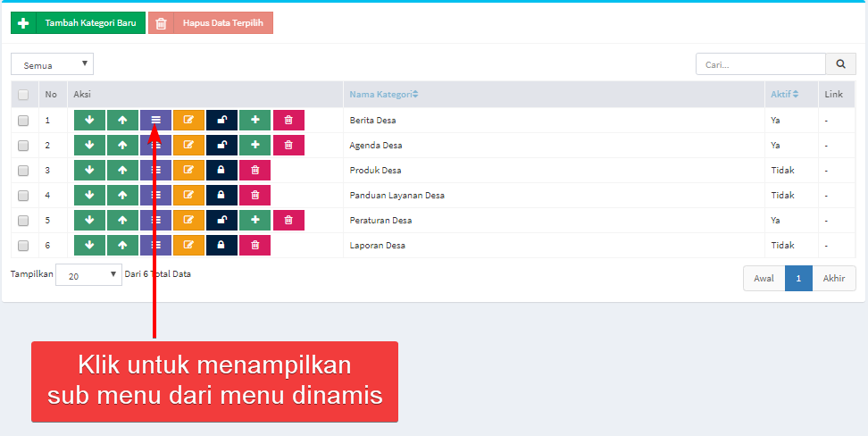Delete the Laporan Desa category

[x=255, y=245]
